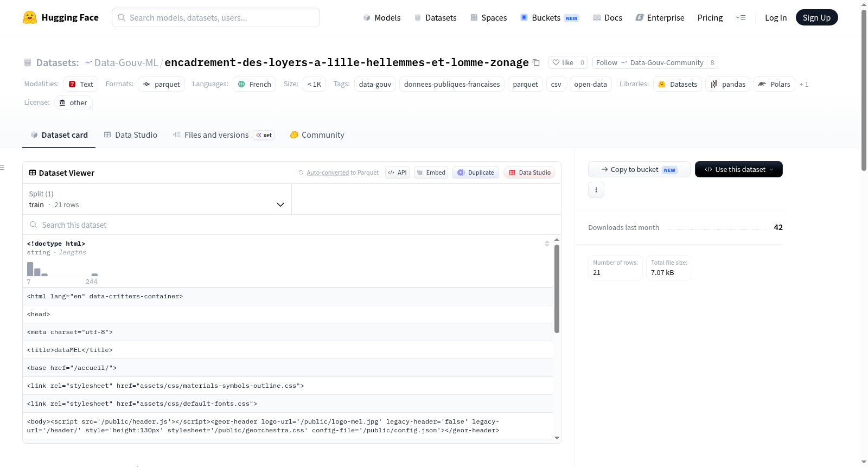868x467 pixels.
Task: Click the Hugging Face logo icon
Action: pos(30,17)
